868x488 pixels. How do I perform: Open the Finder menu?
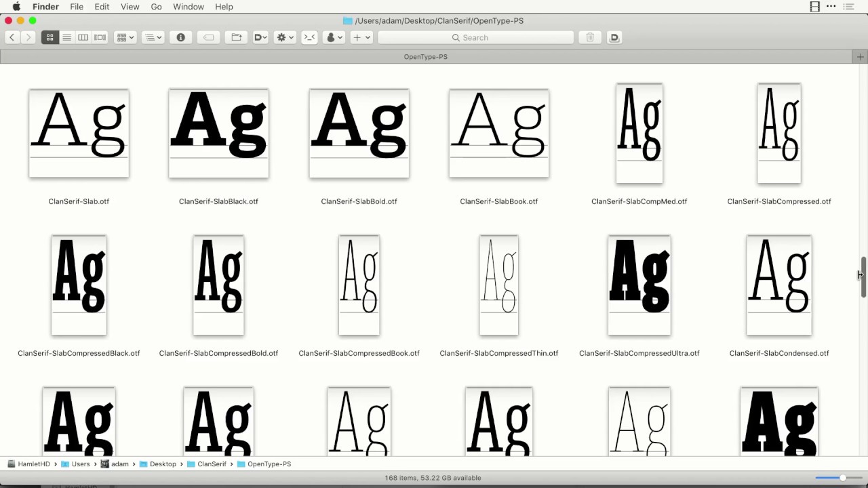[46, 7]
